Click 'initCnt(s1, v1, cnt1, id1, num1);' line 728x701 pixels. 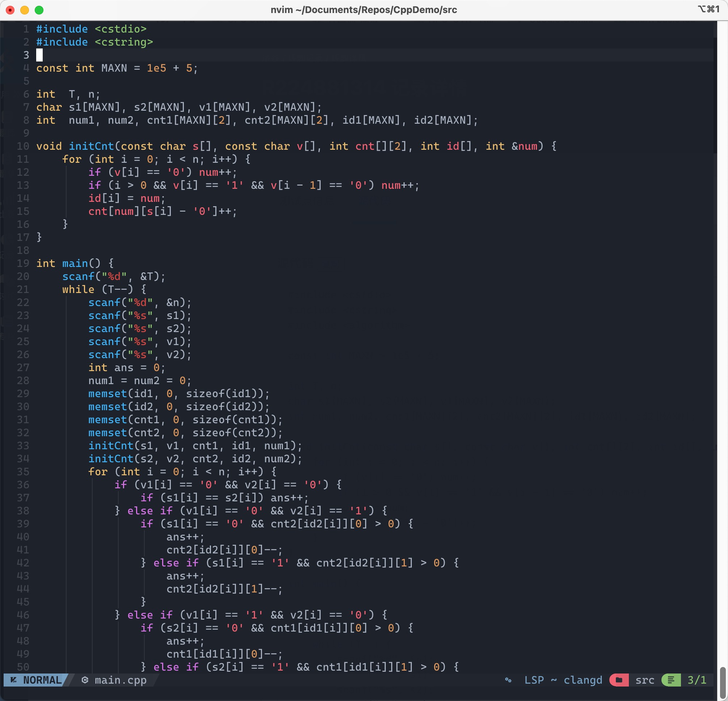click(195, 446)
